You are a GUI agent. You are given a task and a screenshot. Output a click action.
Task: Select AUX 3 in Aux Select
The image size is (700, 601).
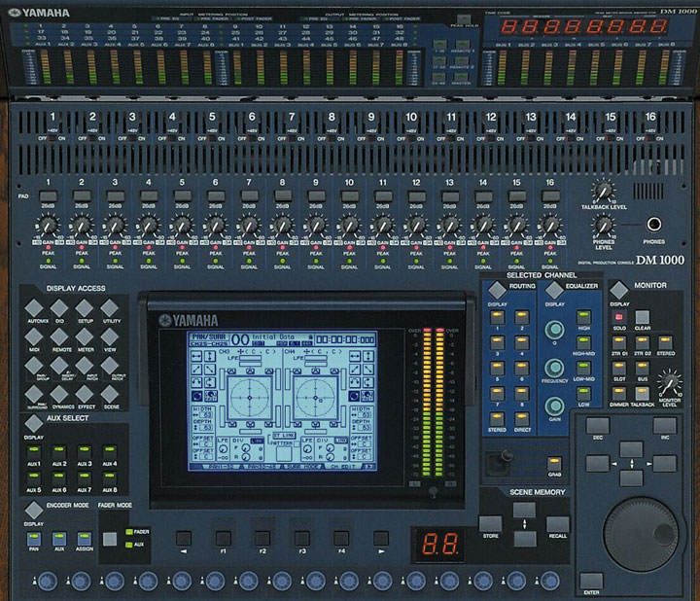87,450
